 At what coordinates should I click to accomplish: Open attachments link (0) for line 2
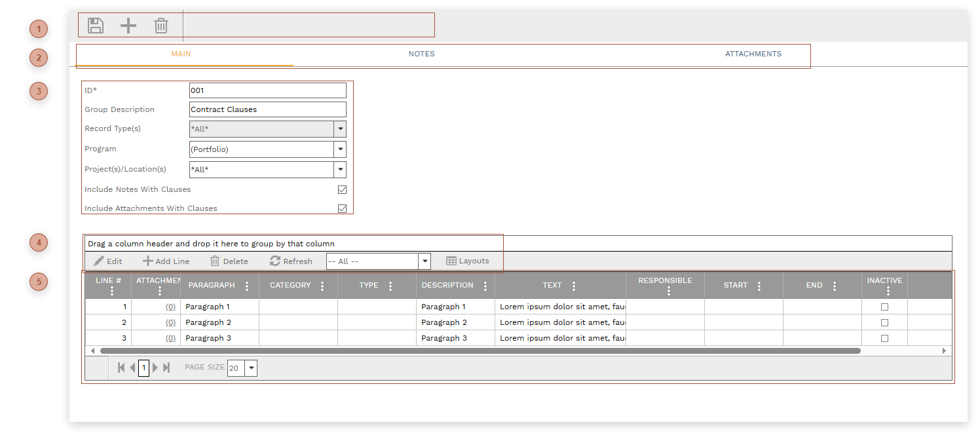(x=170, y=322)
